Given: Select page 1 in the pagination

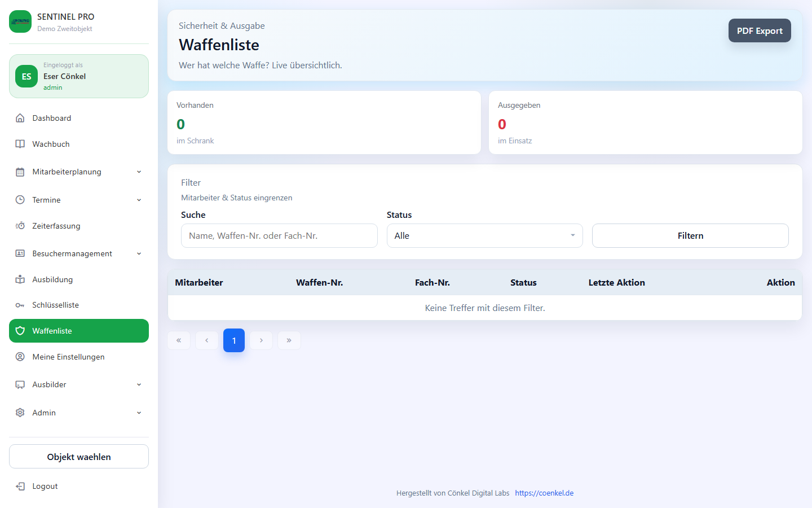Looking at the screenshot, I should pos(234,340).
